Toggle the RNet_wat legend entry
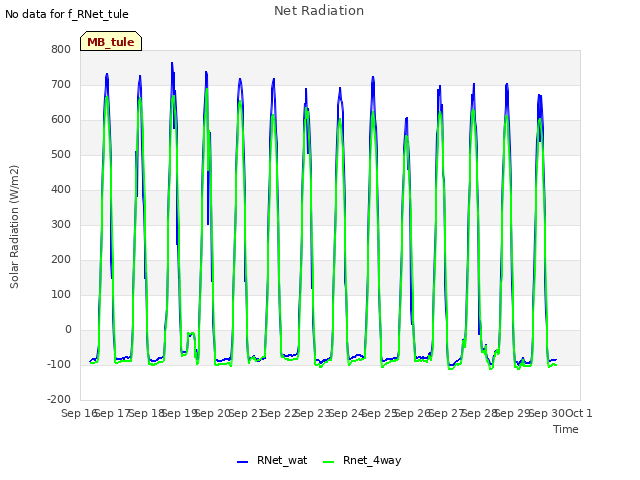 click(x=272, y=460)
